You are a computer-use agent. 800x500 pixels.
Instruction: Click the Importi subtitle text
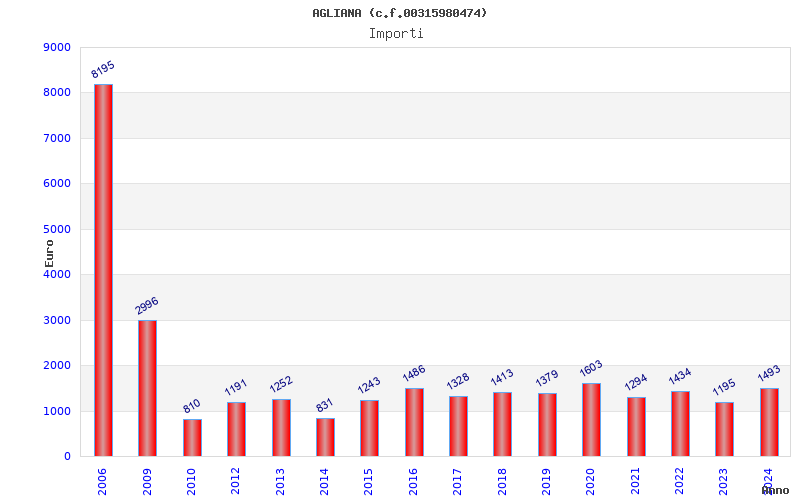tap(396, 34)
